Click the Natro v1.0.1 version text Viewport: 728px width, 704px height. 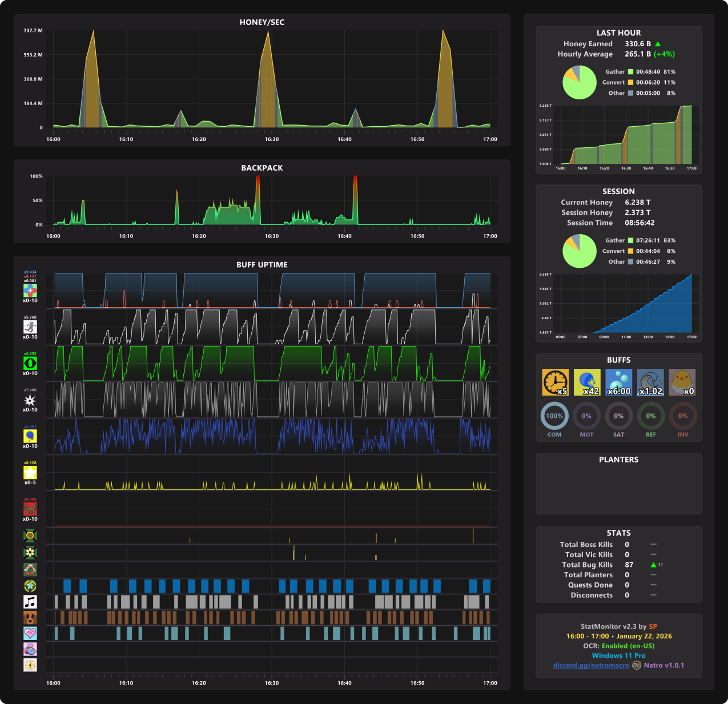click(664, 666)
